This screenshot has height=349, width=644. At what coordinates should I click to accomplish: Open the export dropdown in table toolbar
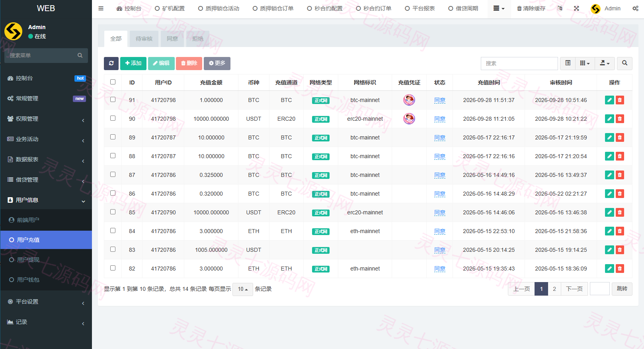605,63
